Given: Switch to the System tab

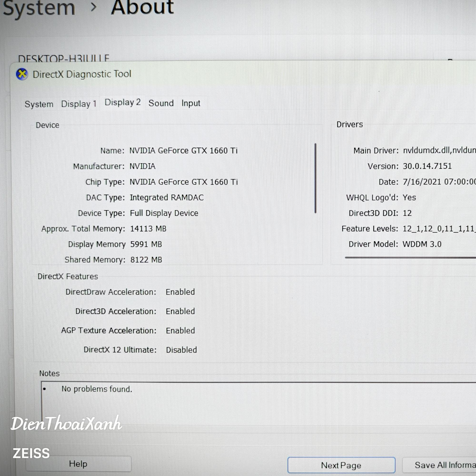Looking at the screenshot, I should 39,104.
